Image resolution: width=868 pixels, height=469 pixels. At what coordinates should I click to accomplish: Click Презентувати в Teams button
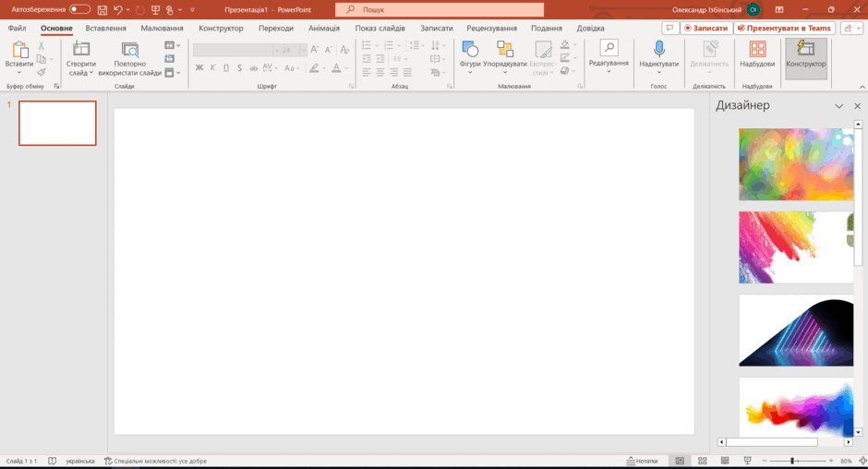click(784, 29)
